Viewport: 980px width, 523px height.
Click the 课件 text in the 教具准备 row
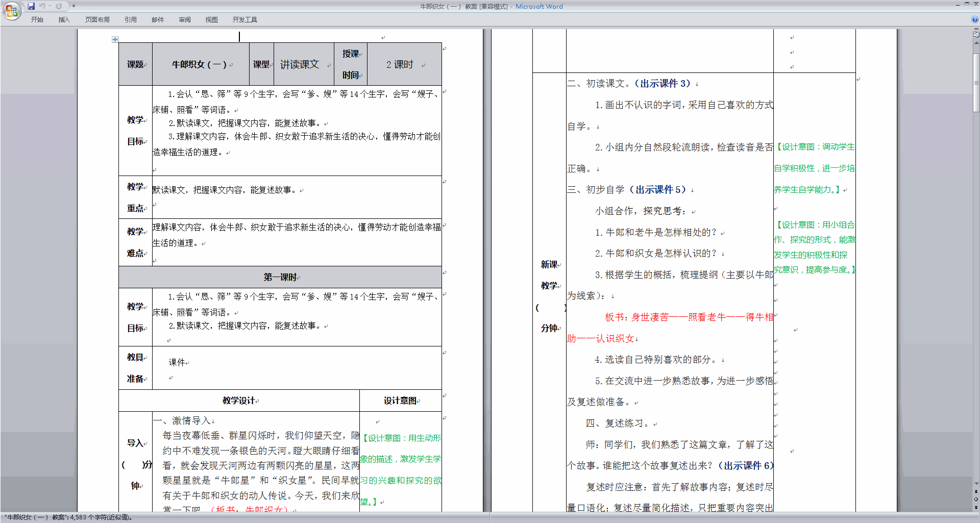177,362
